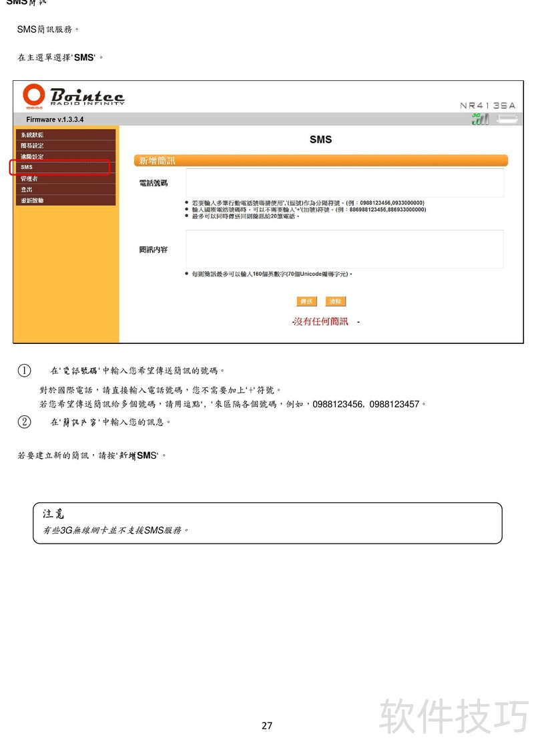The height and width of the screenshot is (756, 534).
Task: Focus the 簡訊內容 message text area
Action: pyautogui.click(x=344, y=249)
